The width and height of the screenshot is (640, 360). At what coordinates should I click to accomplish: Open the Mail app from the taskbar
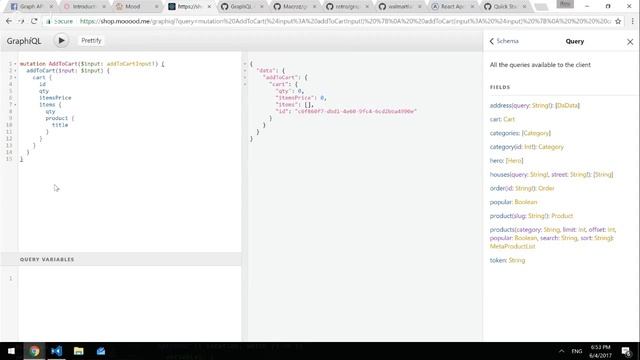click(x=101, y=351)
